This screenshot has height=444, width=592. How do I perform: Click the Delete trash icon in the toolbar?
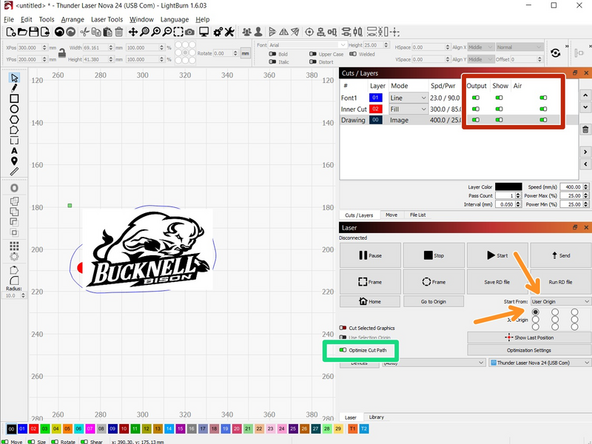[119, 32]
